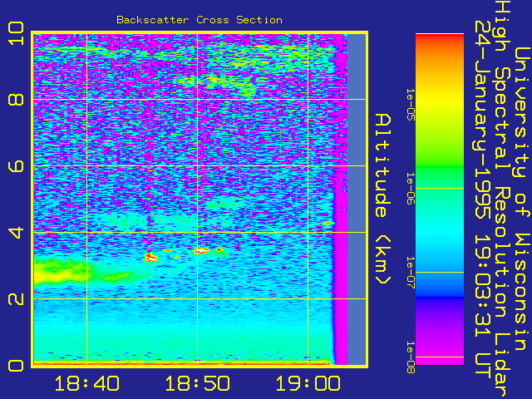
Task: Click the altitude label 4
Action: pyautogui.click(x=16, y=233)
